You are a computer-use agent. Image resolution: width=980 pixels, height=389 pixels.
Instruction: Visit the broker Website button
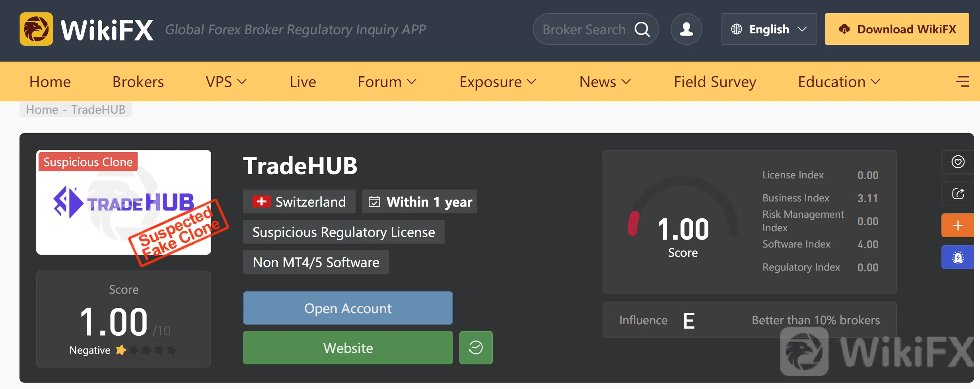[x=348, y=348]
